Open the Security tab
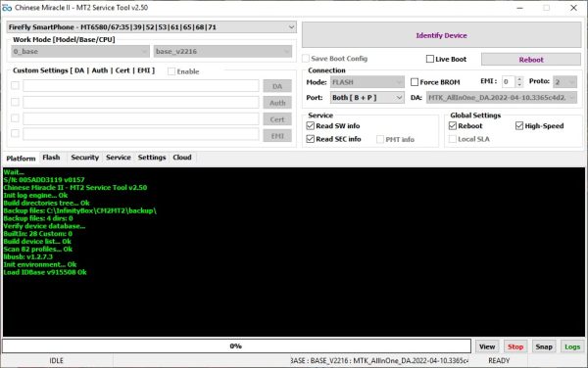588x368 pixels. coord(84,158)
